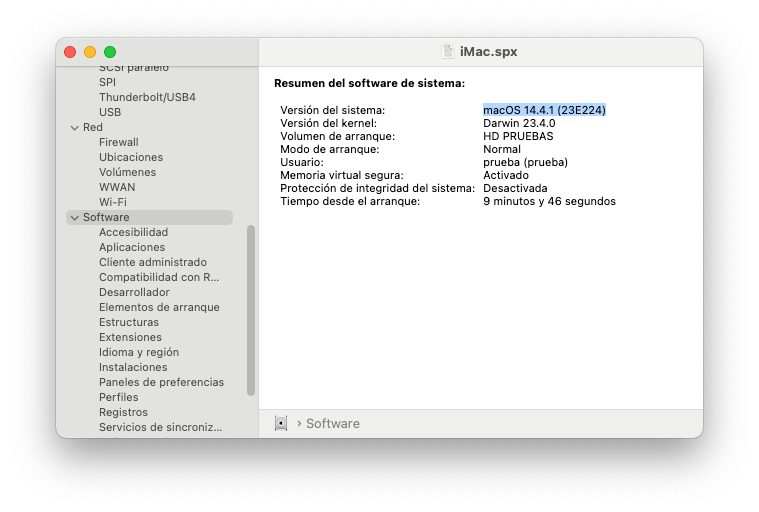759x512 pixels.
Task: Click the Normal boot mode value
Action: [501, 150]
